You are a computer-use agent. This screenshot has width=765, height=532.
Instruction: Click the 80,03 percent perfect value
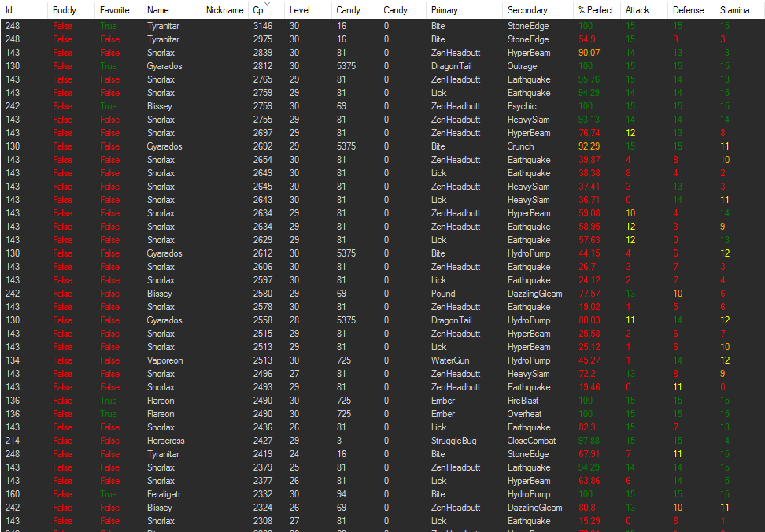pyautogui.click(x=589, y=320)
